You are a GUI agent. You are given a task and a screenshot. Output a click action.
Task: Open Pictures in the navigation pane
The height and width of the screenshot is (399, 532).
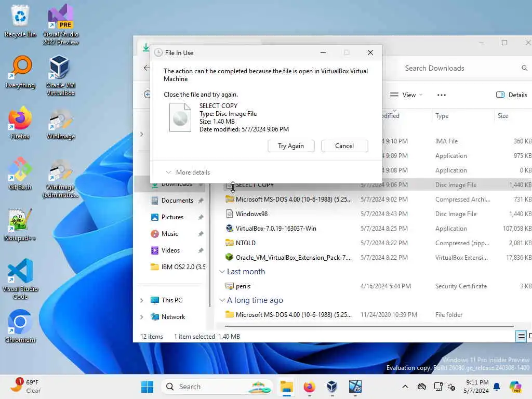172,217
